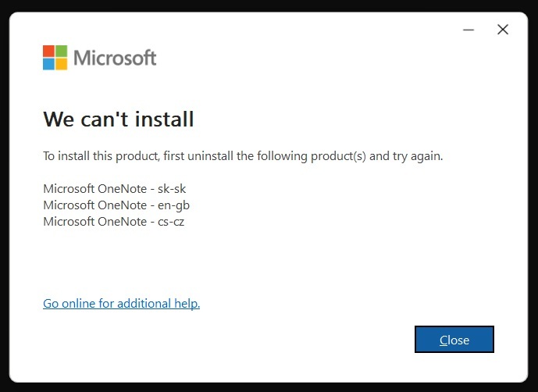Select the Microsoft OneNote - sk-sk entry
This screenshot has height=392, width=538.
click(114, 188)
